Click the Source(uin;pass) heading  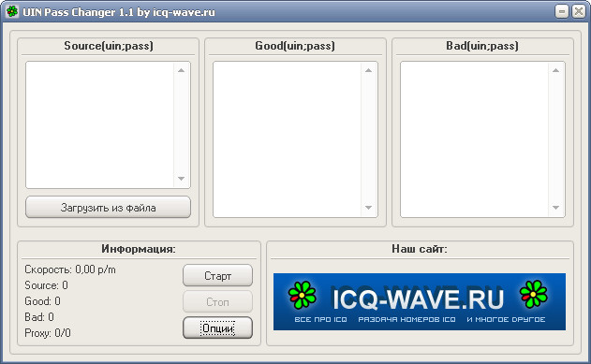(109, 46)
